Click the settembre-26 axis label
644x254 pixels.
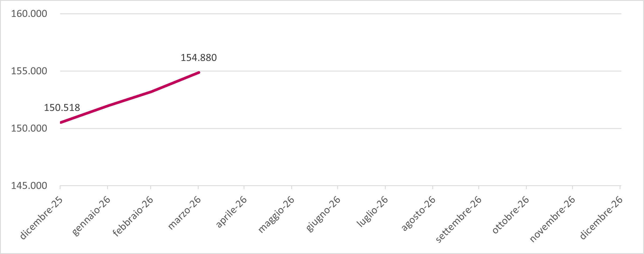point(459,220)
